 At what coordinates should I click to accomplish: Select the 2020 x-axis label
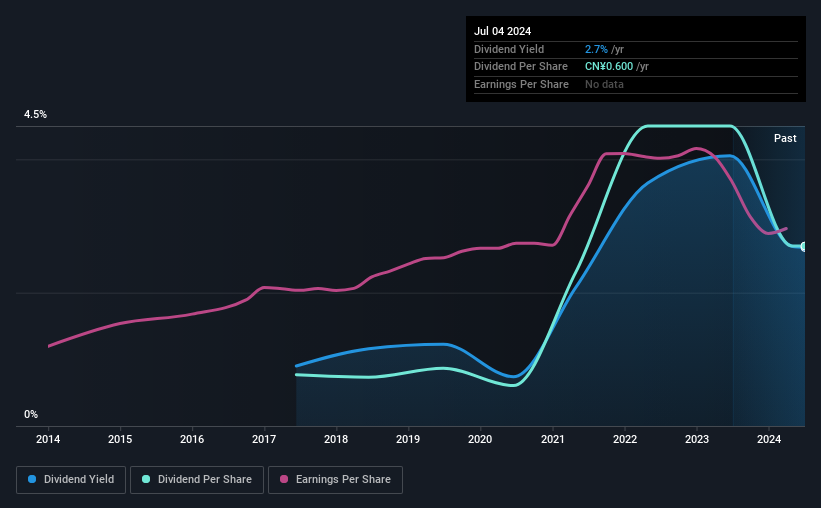[480, 439]
